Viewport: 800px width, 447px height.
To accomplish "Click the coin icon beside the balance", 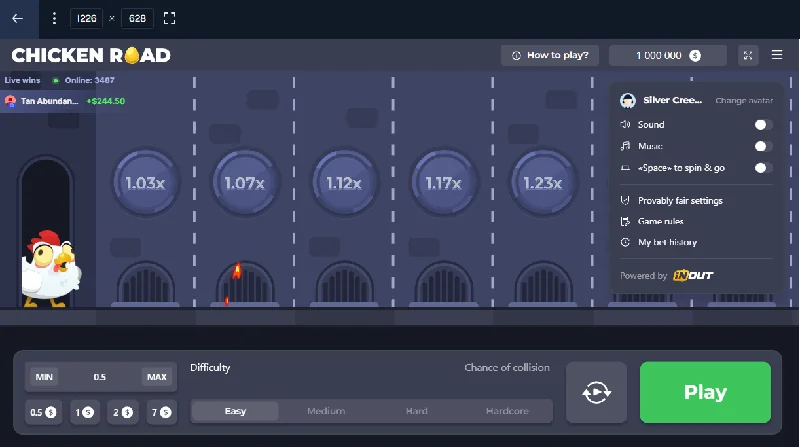I will [695, 56].
